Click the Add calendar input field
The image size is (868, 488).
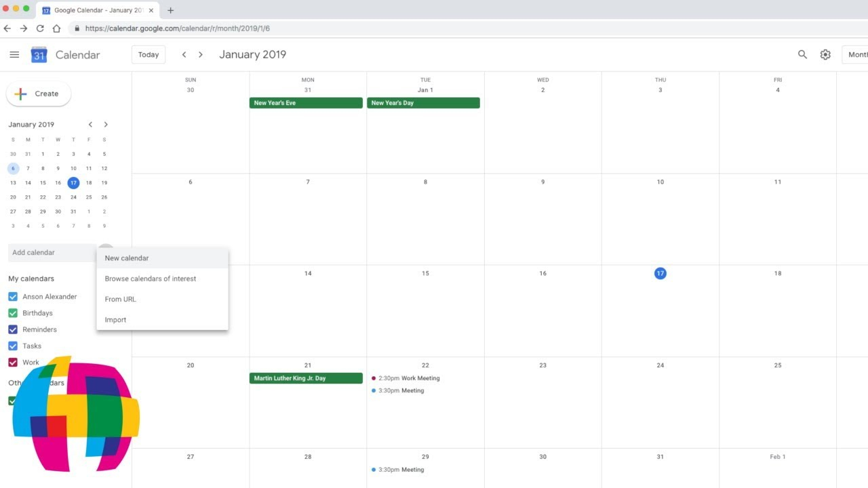(52, 253)
